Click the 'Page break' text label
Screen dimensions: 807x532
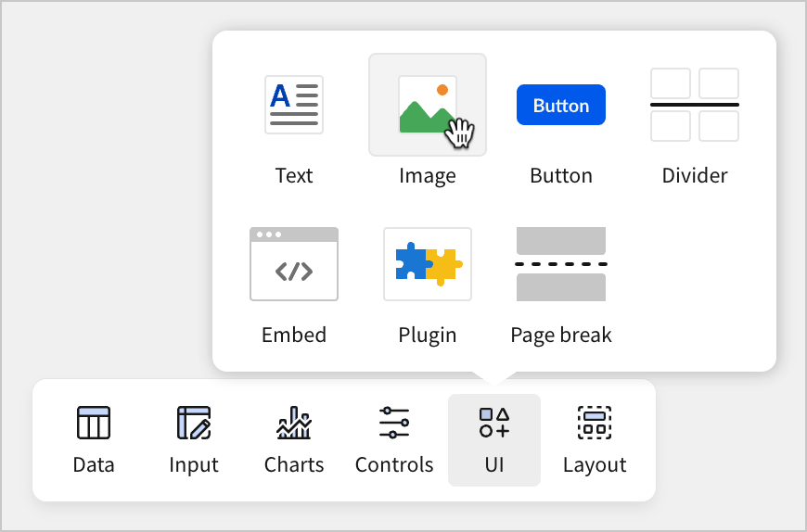561,335
